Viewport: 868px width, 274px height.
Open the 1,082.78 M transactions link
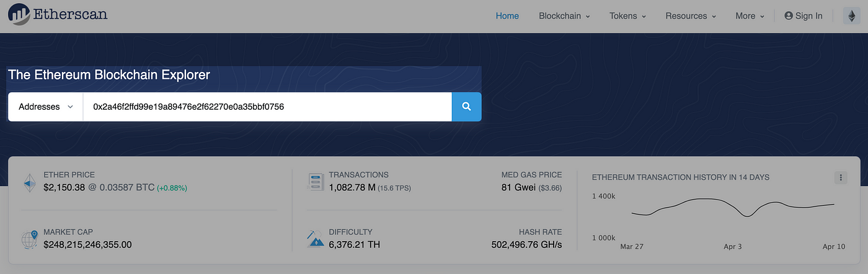coord(352,187)
